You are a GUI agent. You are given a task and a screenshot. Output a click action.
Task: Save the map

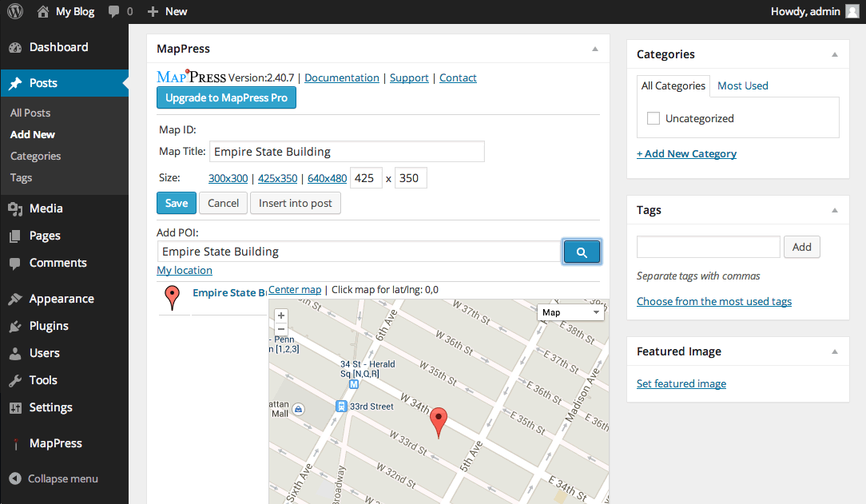coord(177,203)
